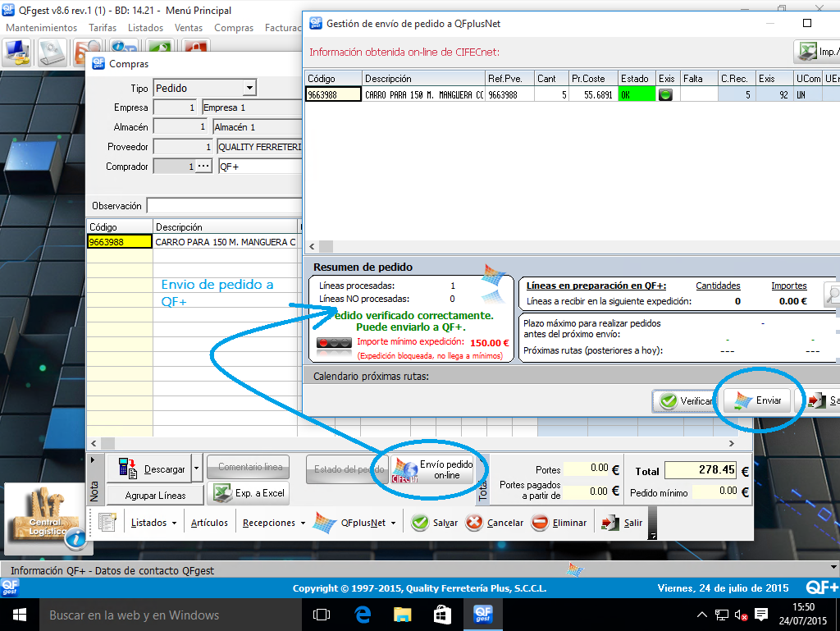Click the QFgest taskbar icon
Screen dimensions: 840x631
(x=482, y=615)
